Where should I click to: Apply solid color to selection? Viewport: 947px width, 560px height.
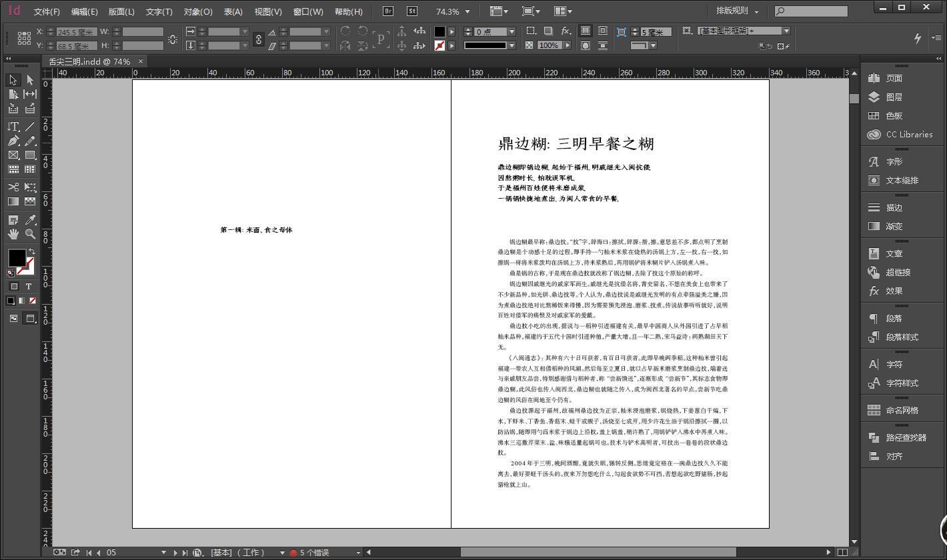(11, 301)
